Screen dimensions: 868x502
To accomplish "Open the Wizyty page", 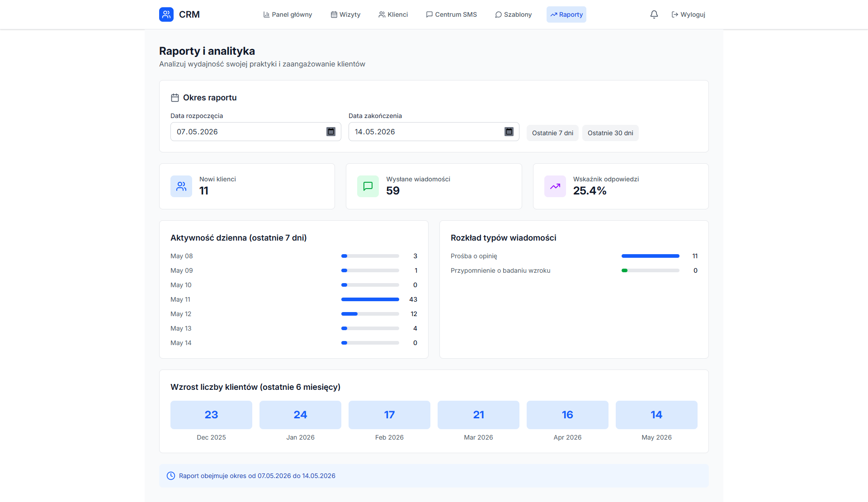I will coord(345,14).
